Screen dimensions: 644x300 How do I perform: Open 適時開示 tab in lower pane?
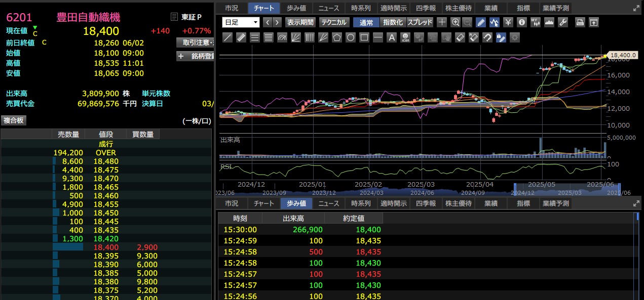click(393, 203)
